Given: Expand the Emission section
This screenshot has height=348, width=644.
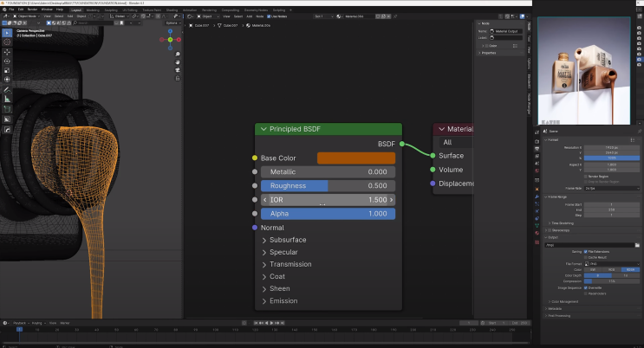Looking at the screenshot, I should point(283,300).
